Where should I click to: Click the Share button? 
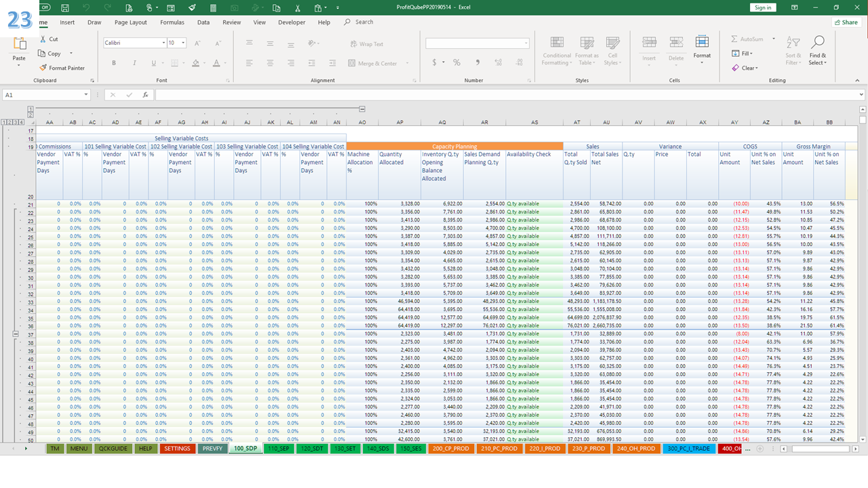tap(845, 22)
